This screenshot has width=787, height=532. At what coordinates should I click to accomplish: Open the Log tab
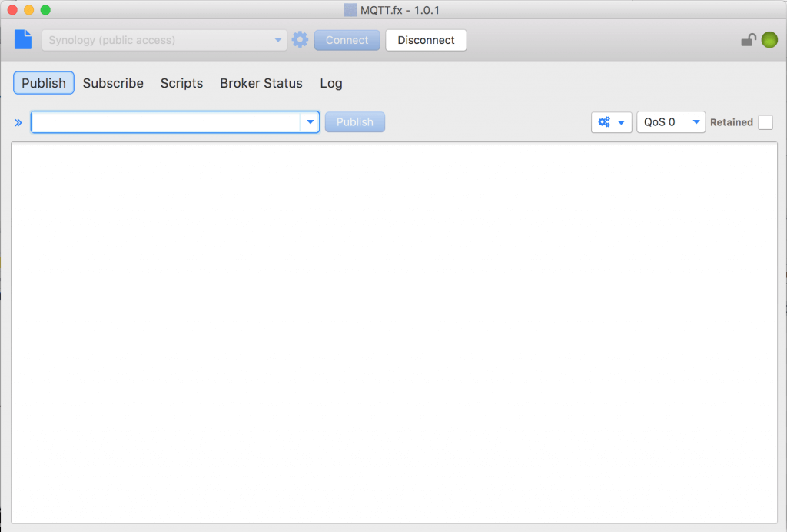click(x=331, y=83)
